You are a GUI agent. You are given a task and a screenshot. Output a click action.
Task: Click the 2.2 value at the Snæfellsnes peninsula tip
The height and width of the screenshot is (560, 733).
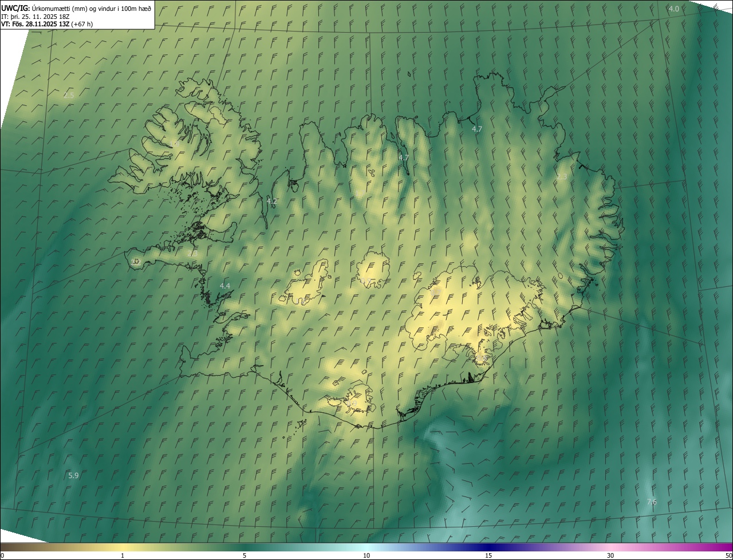tap(135, 262)
